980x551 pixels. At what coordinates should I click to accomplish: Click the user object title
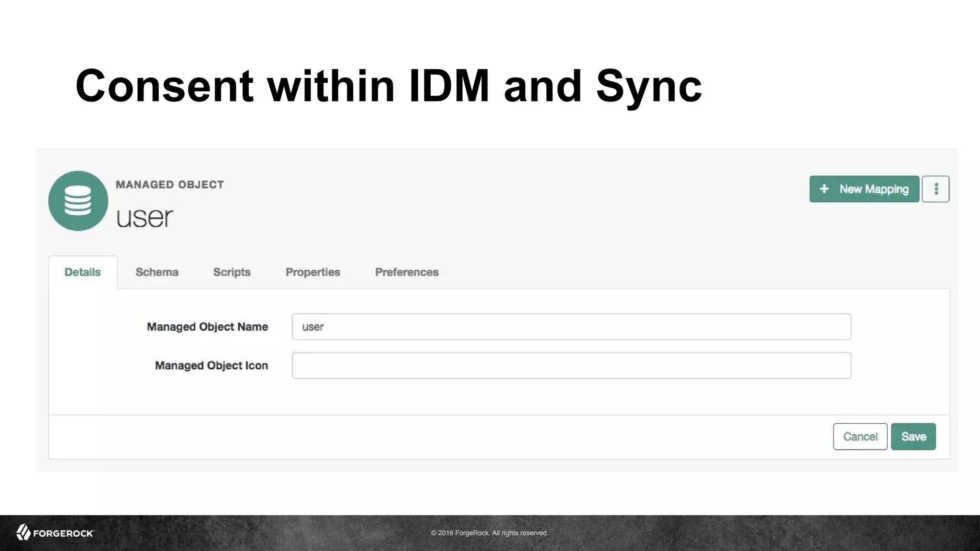click(x=145, y=217)
